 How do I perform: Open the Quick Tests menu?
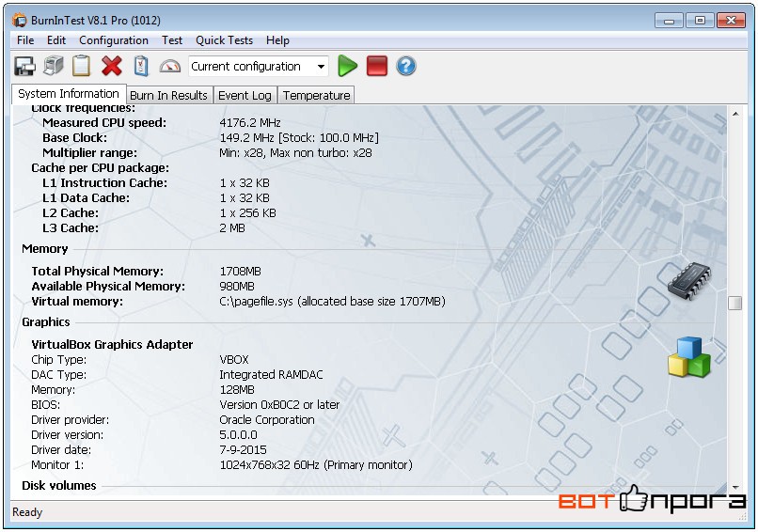coord(225,40)
